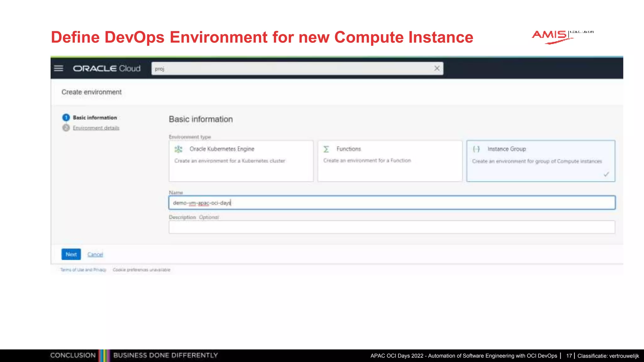Image resolution: width=644 pixels, height=362 pixels.
Task: Click the step 1 circle indicator
Action: click(x=66, y=118)
